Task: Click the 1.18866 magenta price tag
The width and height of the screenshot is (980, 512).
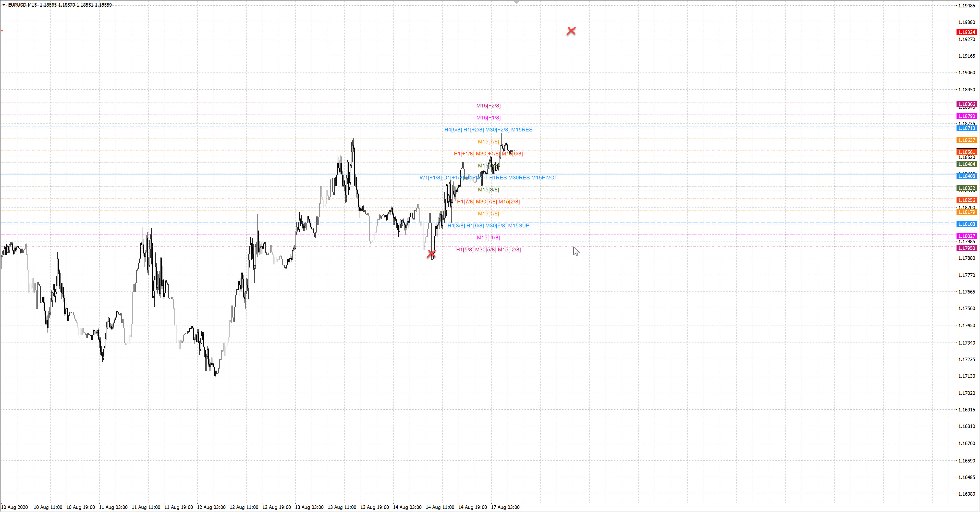Action: (x=966, y=104)
